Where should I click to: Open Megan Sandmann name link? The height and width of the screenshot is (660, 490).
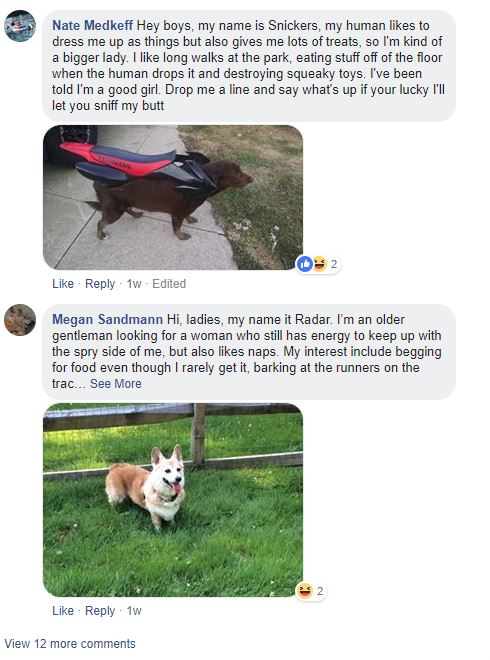(x=107, y=319)
